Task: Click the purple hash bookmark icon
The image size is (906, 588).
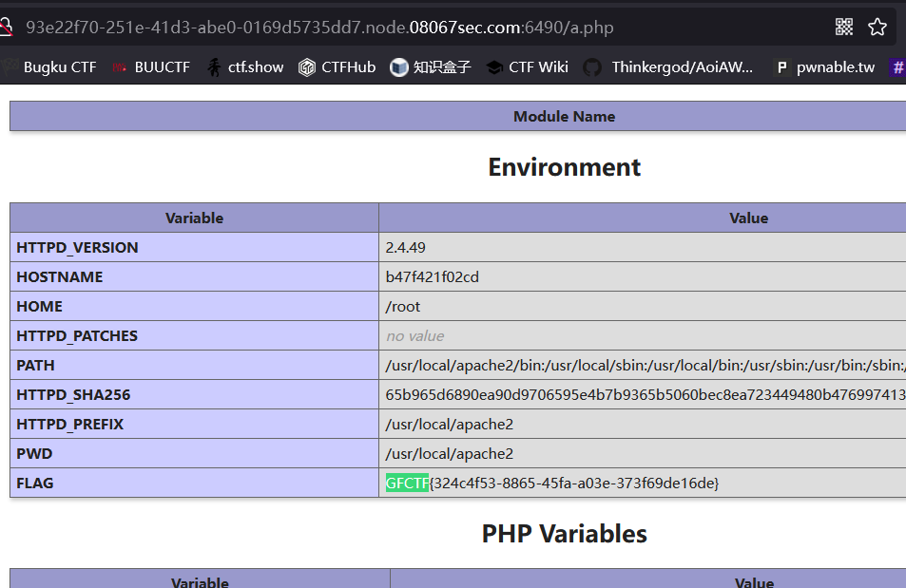Action: [x=897, y=67]
